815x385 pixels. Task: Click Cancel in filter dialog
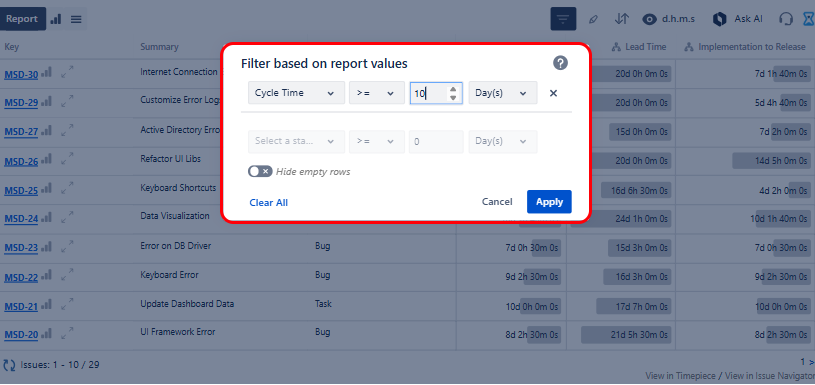(x=497, y=202)
